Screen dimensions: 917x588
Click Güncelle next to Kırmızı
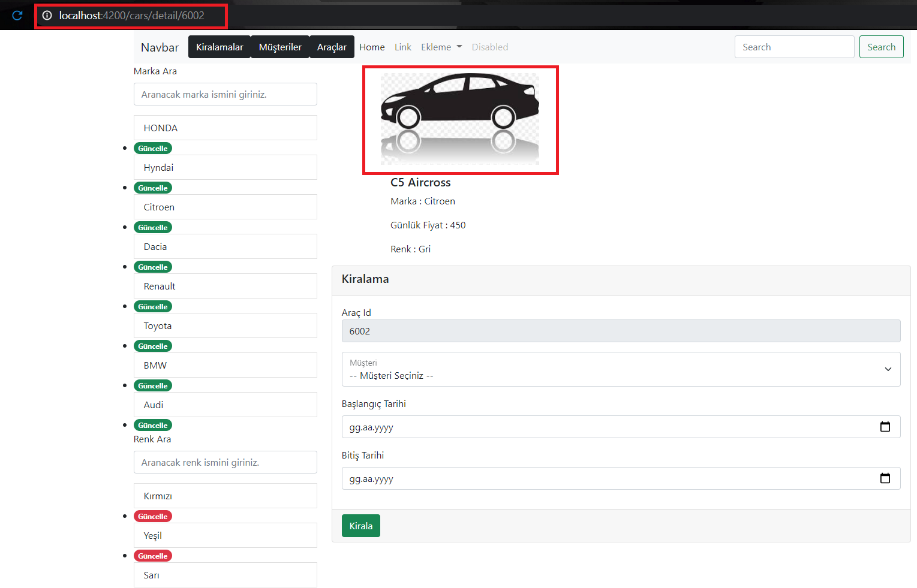pos(153,516)
